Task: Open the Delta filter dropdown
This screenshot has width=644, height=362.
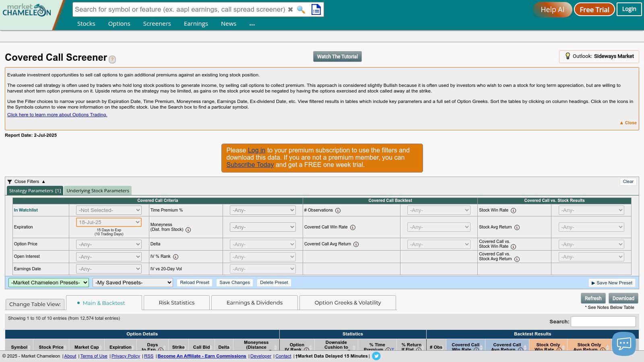Action: [262, 244]
